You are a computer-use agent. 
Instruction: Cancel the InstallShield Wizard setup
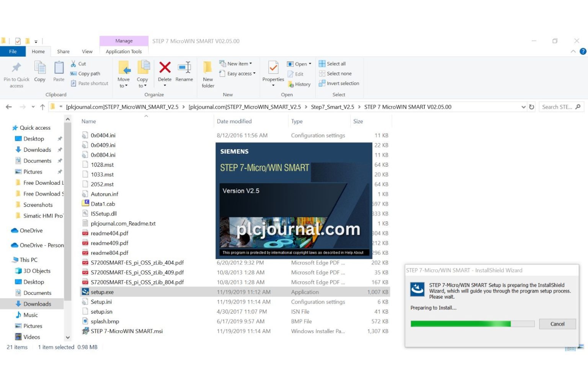tap(557, 324)
